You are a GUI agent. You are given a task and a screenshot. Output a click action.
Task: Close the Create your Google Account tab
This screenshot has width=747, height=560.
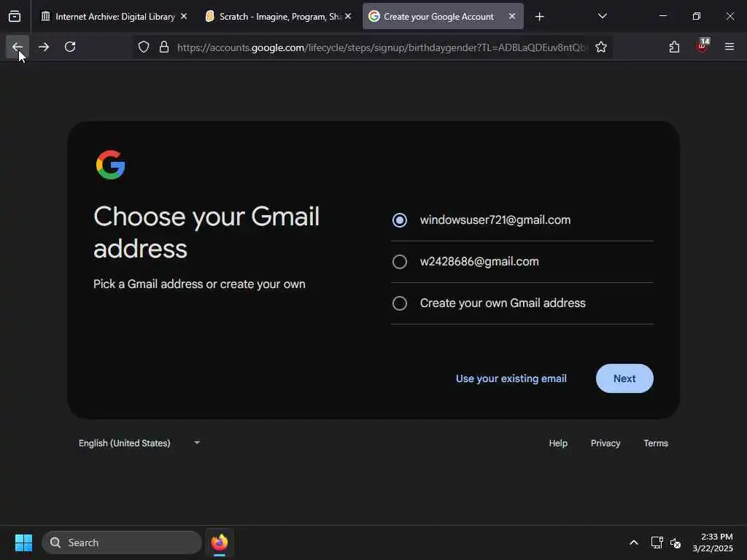[511, 16]
